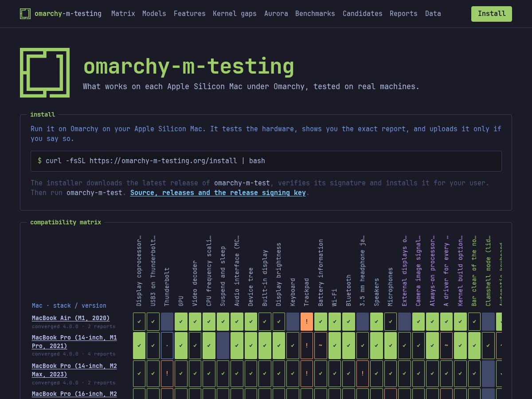Click the Battery information column header
Image resolution: width=532 pixels, height=399 pixels.
[x=321, y=273]
